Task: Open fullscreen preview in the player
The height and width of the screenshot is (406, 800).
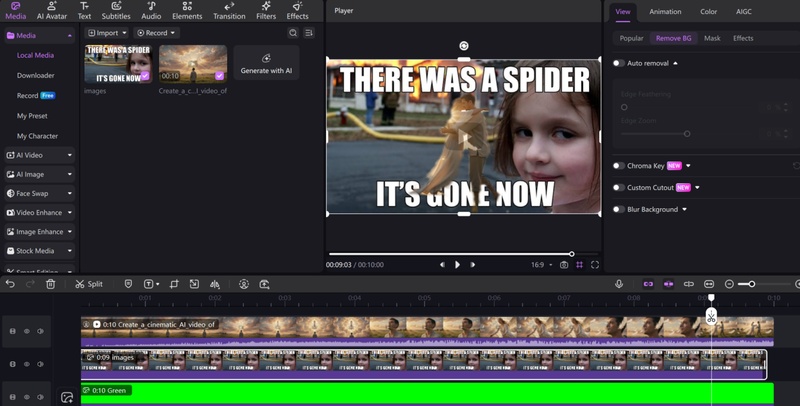Action: coord(595,265)
